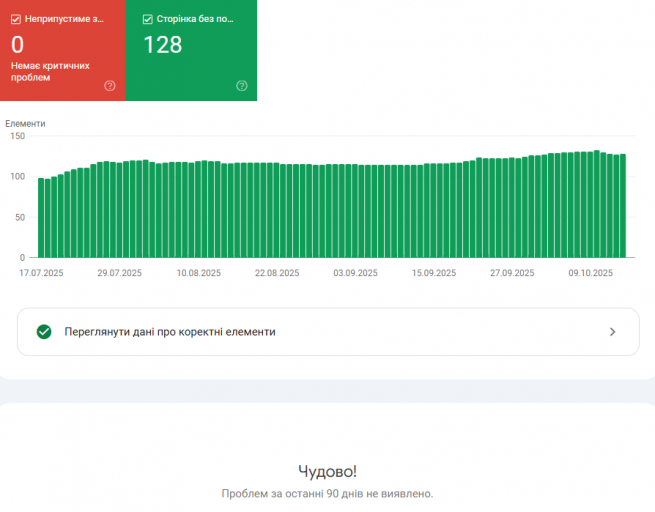The height and width of the screenshot is (512, 655).
Task: Toggle the 'Неприпустиме з...' checkbox
Action: pos(16,19)
